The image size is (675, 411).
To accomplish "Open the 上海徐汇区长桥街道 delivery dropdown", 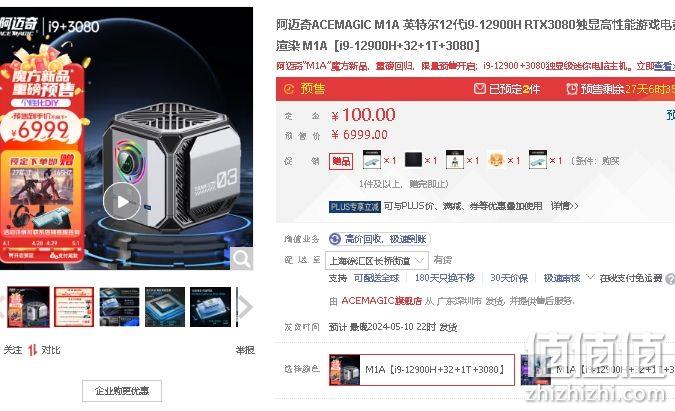I will tap(377, 260).
